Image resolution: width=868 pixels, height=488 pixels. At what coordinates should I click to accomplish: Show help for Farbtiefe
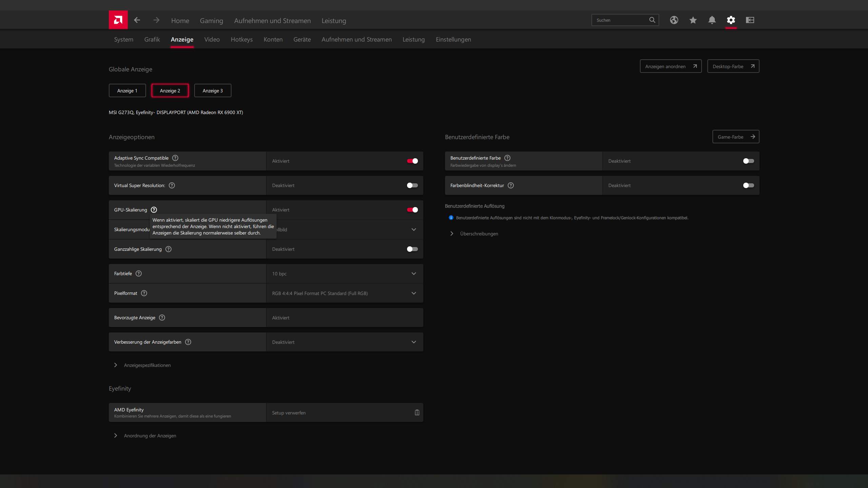pos(139,273)
